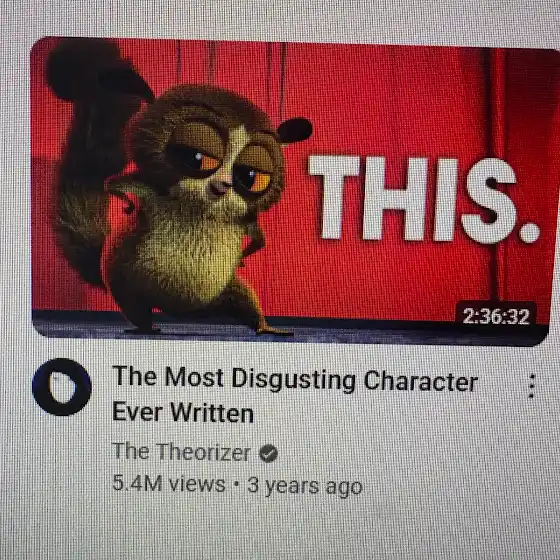Open The Theorizer channel avatar

[62, 387]
